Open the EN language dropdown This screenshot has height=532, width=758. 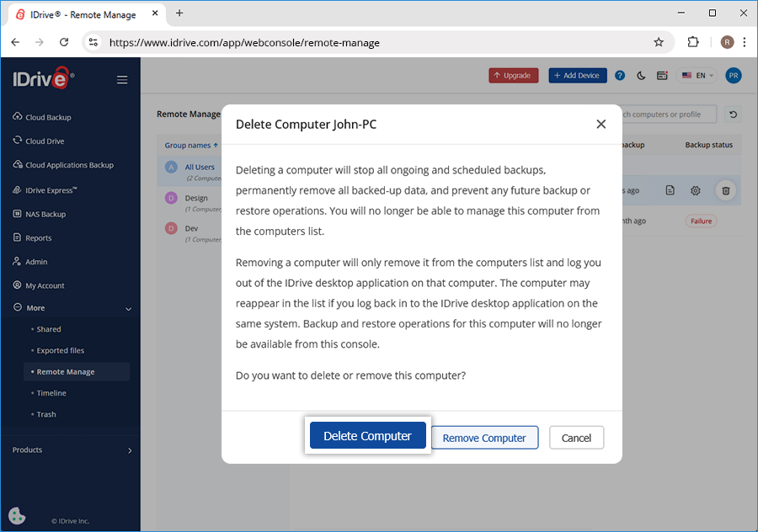pos(697,76)
